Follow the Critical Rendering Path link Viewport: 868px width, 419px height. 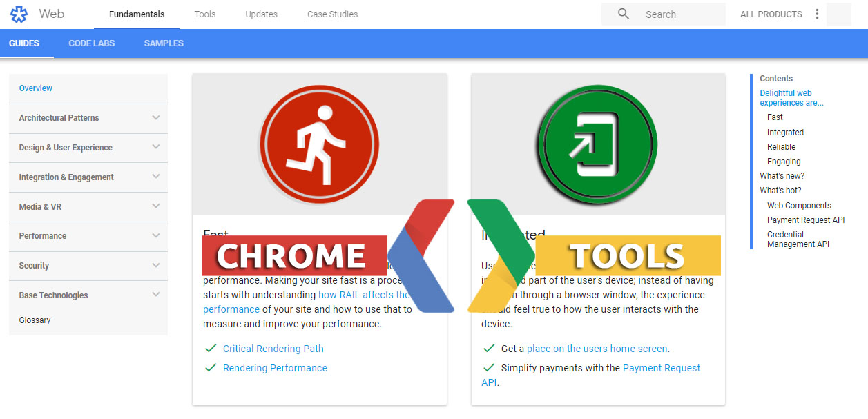[273, 349]
